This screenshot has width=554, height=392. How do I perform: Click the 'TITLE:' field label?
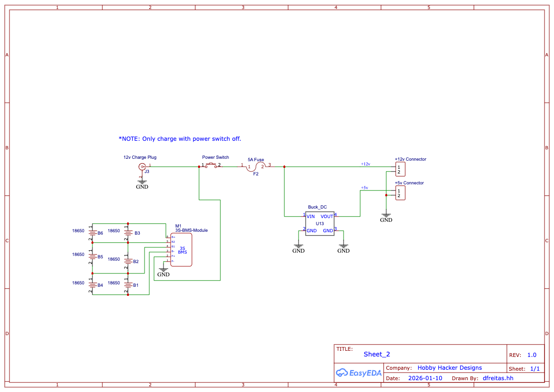pyautogui.click(x=345, y=349)
